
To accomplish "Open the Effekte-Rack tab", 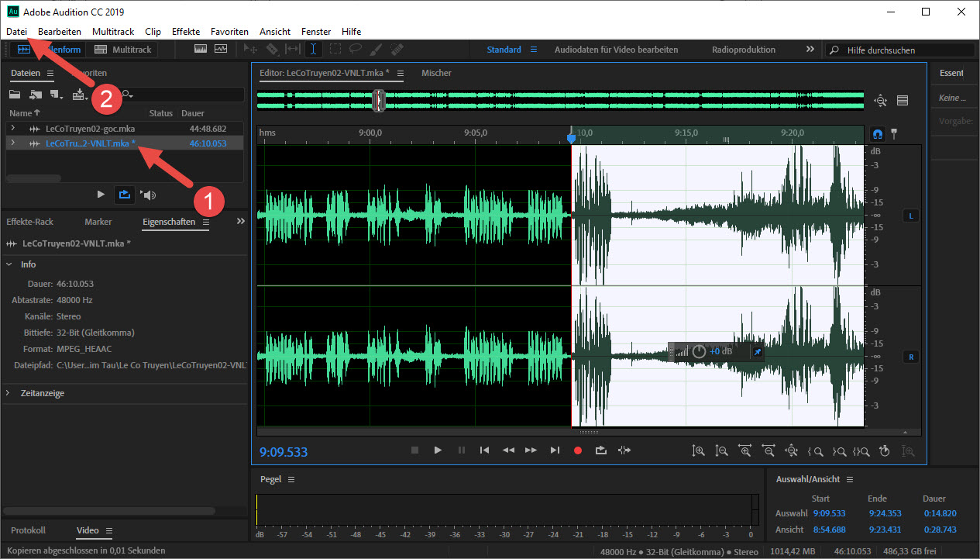I will [29, 222].
